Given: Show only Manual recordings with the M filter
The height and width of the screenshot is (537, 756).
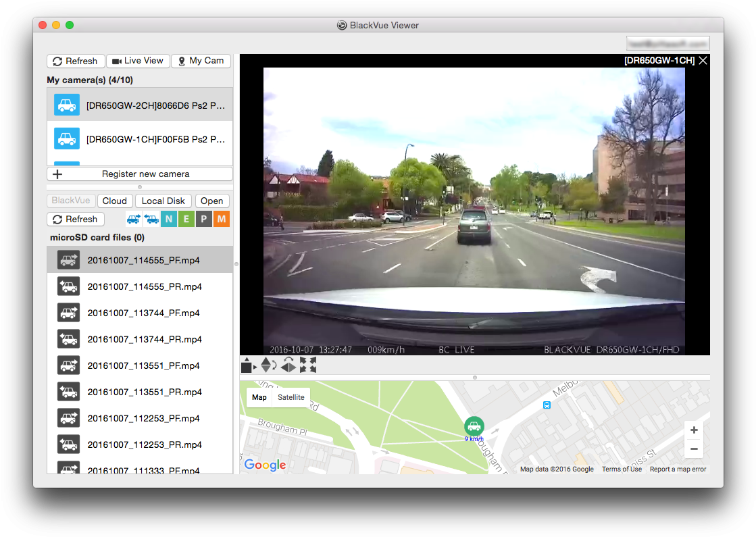Looking at the screenshot, I should (221, 219).
